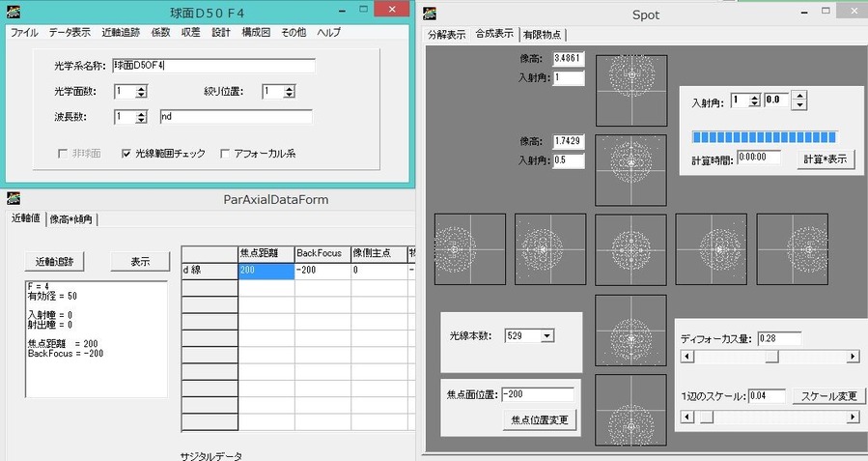The height and width of the screenshot is (461, 868).
Task: Open the 光線本数 dropdown showing 529
Action: 547,335
